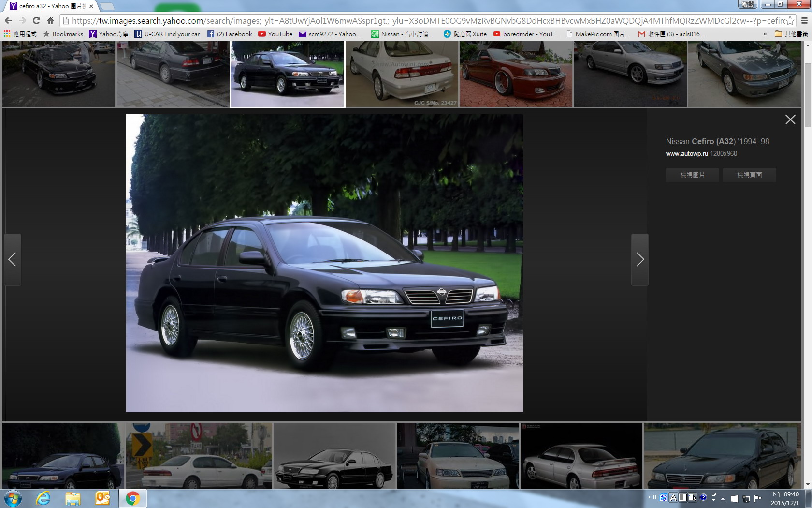
Task: Open the Windows Start button
Action: tap(13, 498)
